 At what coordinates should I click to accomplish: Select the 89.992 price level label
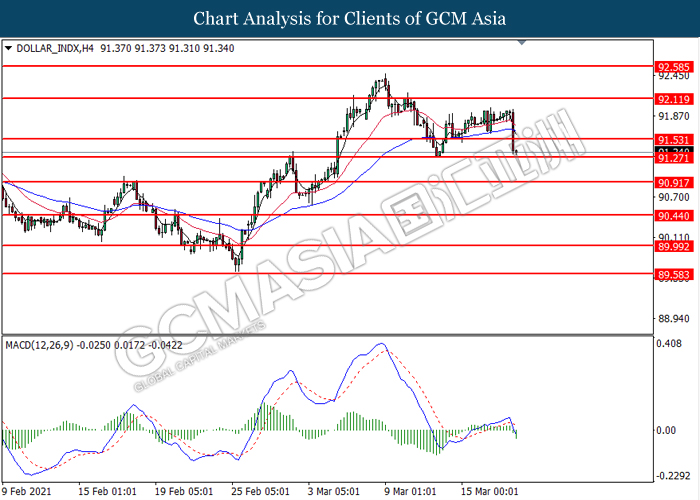[x=674, y=246]
